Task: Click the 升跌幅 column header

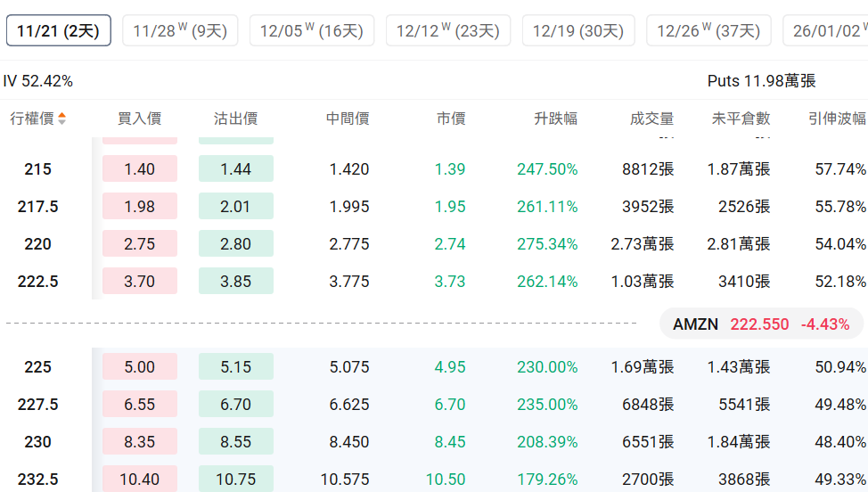Action: pos(555,119)
